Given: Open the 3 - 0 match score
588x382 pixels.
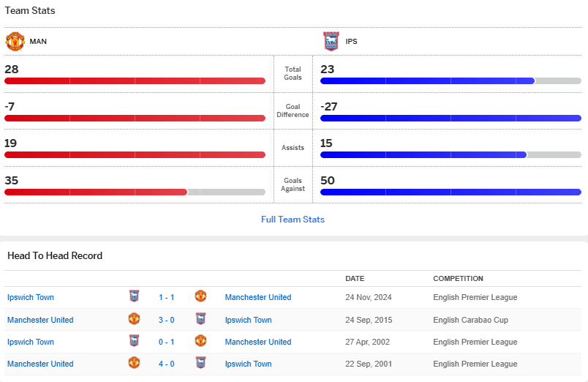Looking at the screenshot, I should click(x=167, y=320).
